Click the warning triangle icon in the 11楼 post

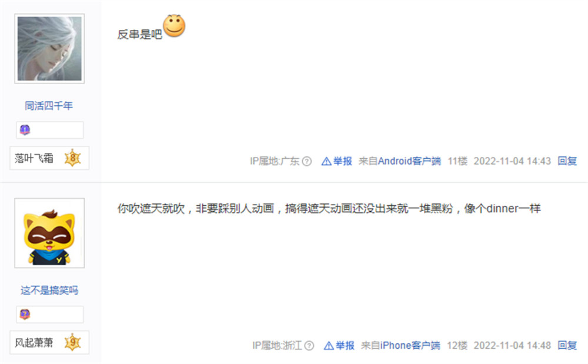326,161
